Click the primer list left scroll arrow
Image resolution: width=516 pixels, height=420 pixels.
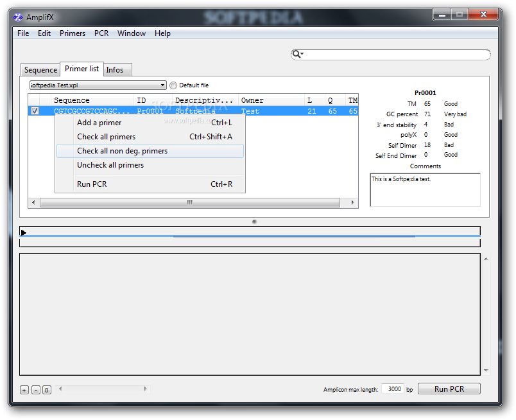(x=33, y=202)
